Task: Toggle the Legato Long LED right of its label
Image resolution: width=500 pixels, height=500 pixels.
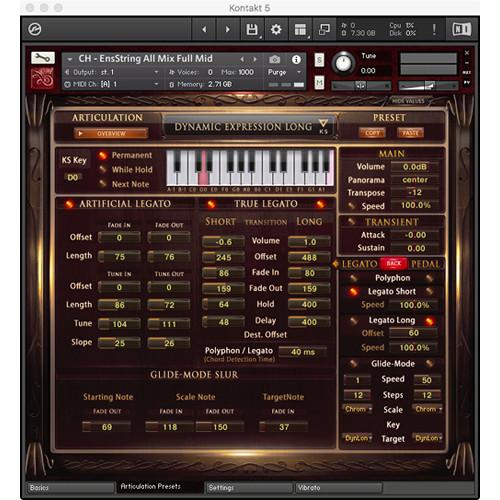Action: tap(429, 321)
